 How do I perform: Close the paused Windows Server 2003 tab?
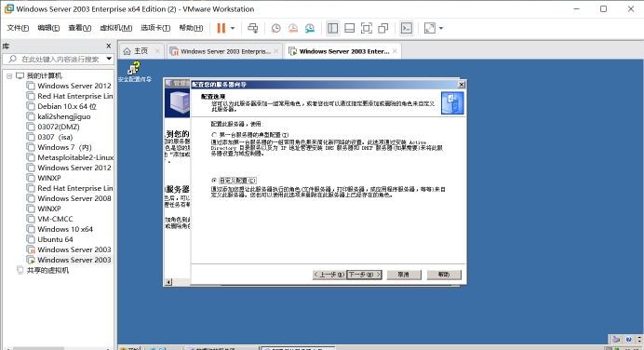click(276, 51)
